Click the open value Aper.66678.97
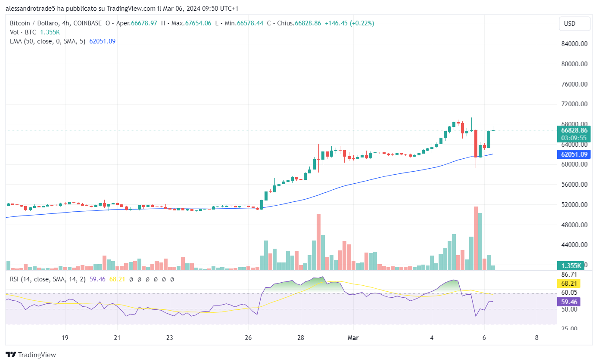598x364 pixels. [x=137, y=23]
